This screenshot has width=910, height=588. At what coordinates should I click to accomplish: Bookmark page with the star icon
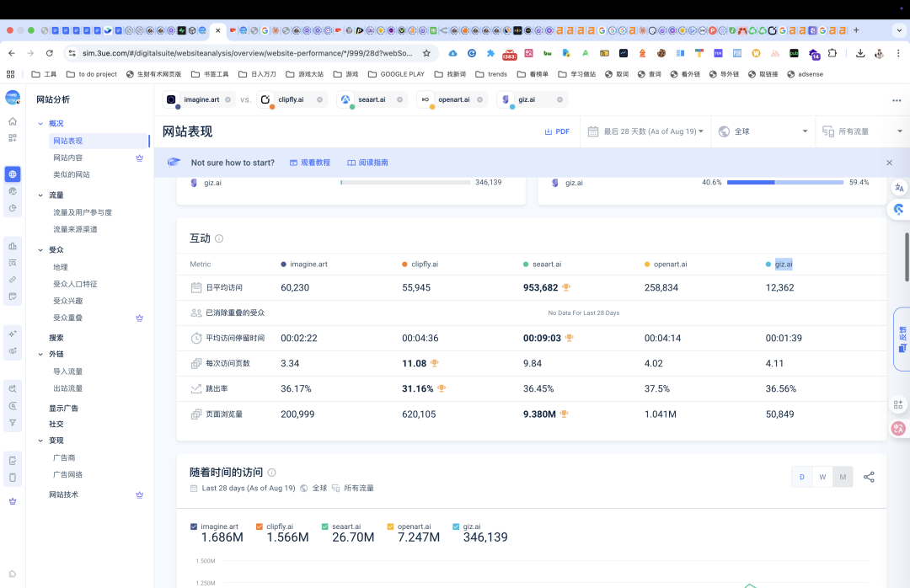tap(426, 53)
